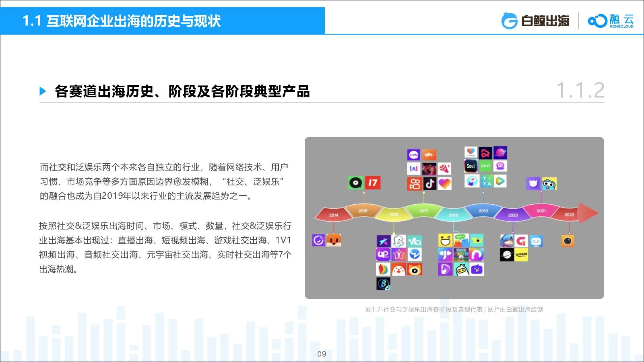Click the purple planet app icon
The width and height of the screenshot is (644, 362).
[500, 153]
